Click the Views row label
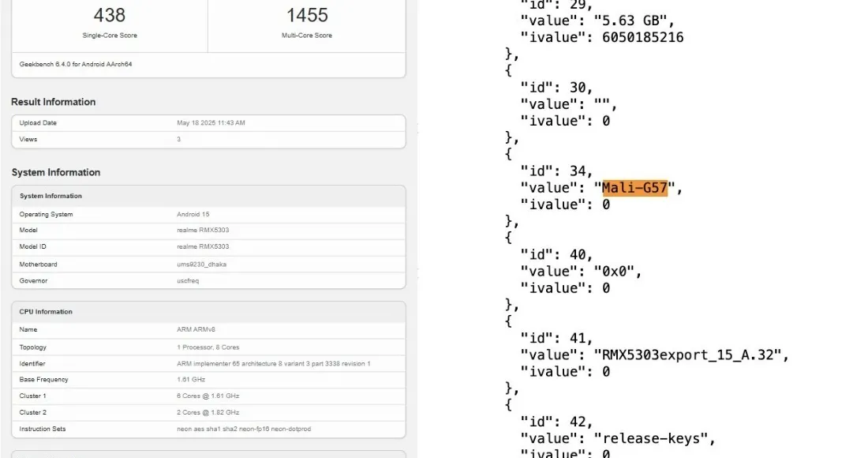The width and height of the screenshot is (868, 458). 28,140
